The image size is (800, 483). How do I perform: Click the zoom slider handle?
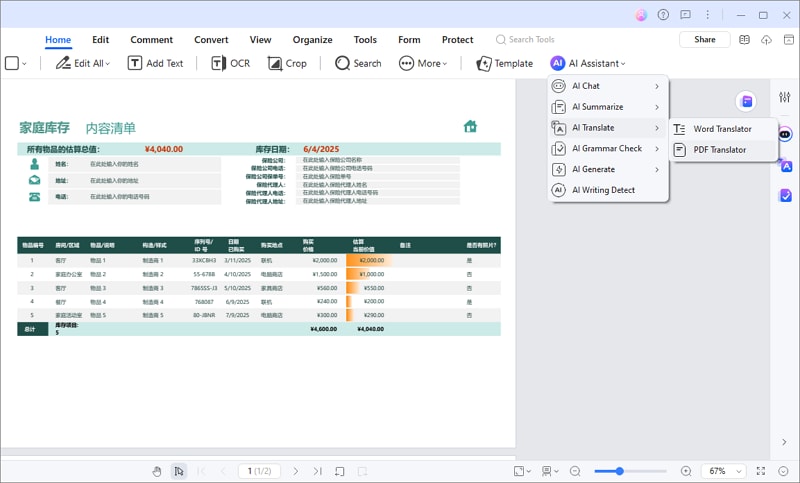coord(619,471)
